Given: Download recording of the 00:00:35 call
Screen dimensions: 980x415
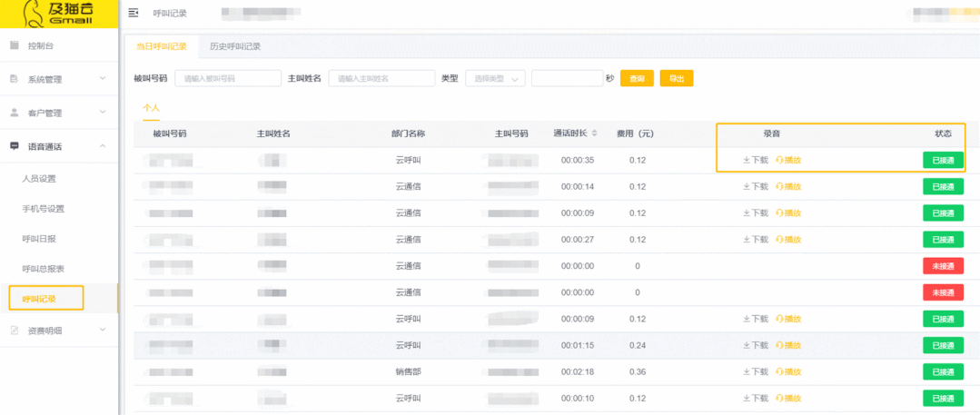Looking at the screenshot, I should pos(755,160).
